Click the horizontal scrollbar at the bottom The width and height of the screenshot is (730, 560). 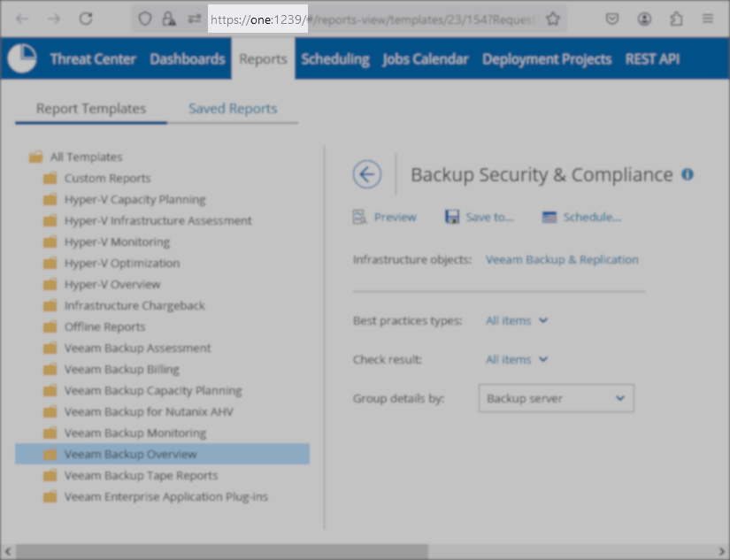click(221, 551)
